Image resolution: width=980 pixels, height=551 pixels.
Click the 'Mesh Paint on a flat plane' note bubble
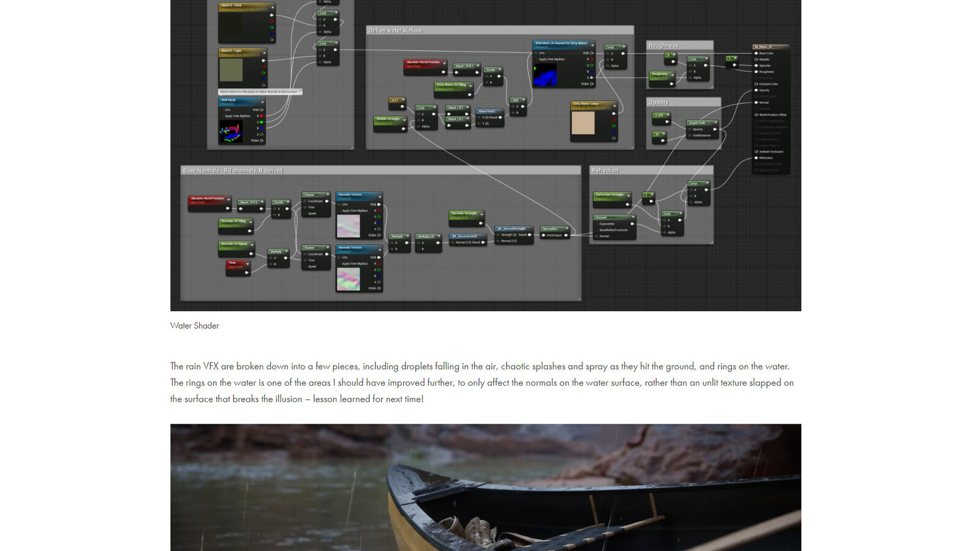click(260, 92)
